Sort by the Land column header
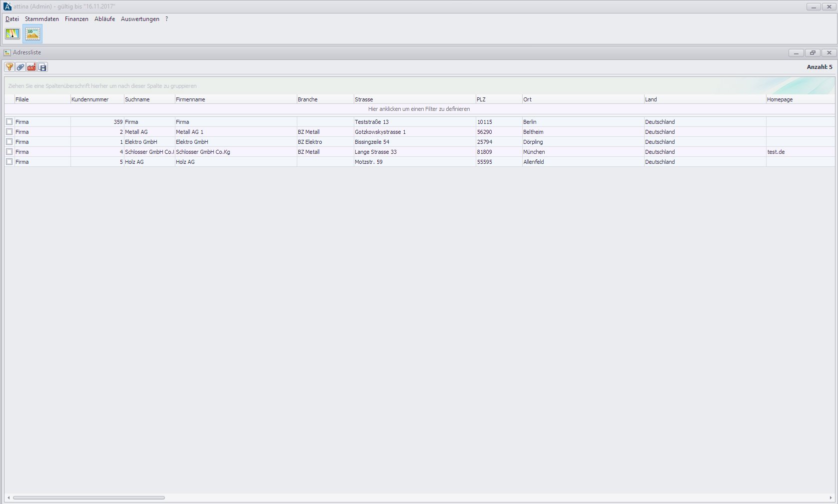This screenshot has width=838, height=504. (x=705, y=99)
